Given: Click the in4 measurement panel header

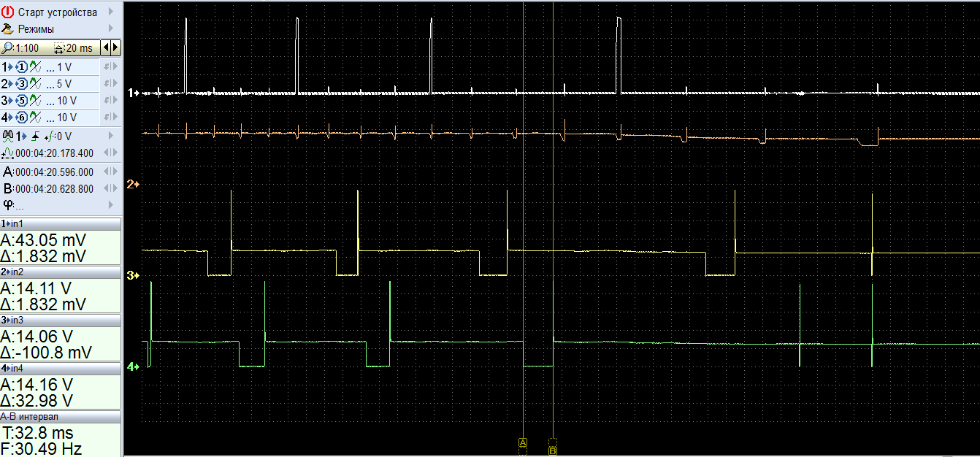Looking at the screenshot, I should [x=61, y=368].
